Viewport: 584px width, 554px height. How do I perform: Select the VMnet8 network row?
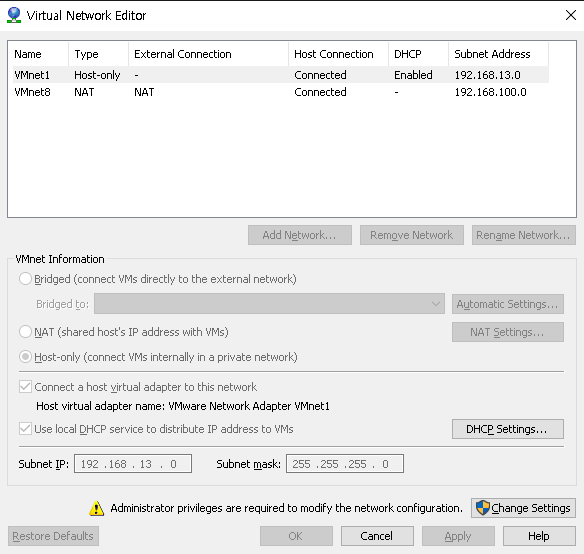coord(281,92)
